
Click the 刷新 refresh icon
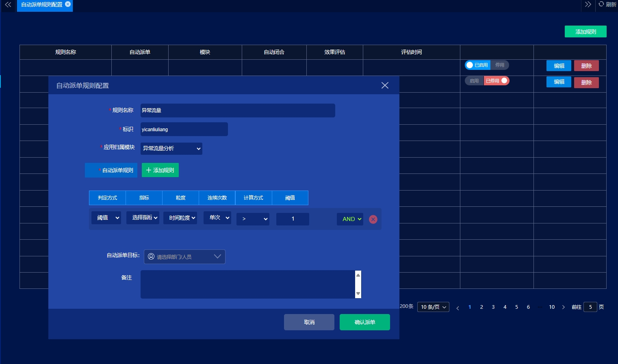point(601,4)
